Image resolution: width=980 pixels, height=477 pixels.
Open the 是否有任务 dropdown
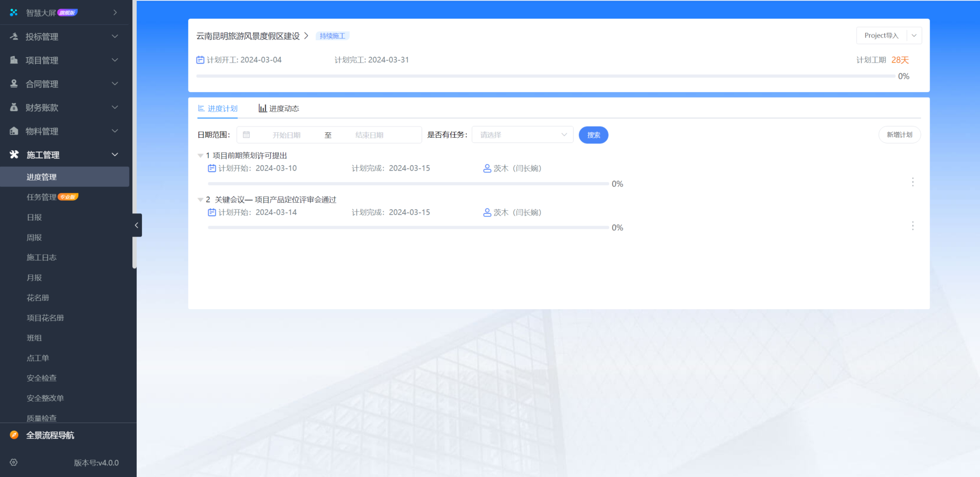[x=522, y=134]
